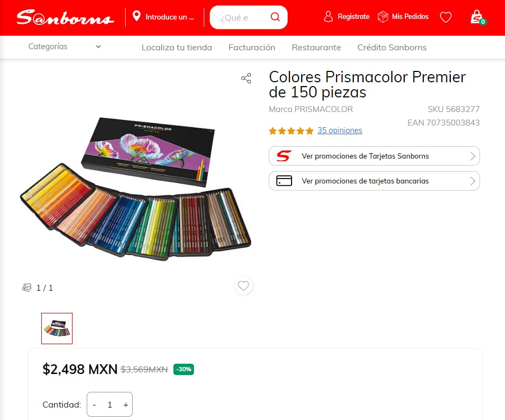Click the share icon above product image
This screenshot has width=505, height=420.
tap(246, 78)
